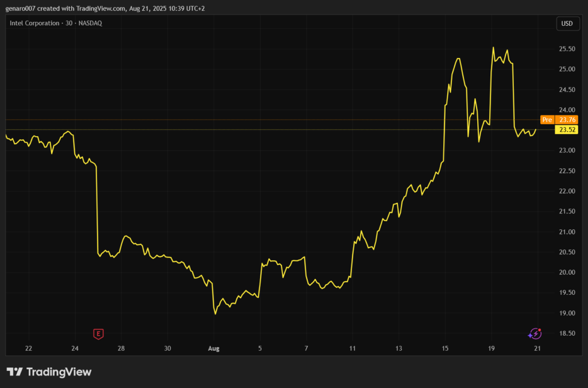Click the 25.50 price axis label

coord(567,49)
